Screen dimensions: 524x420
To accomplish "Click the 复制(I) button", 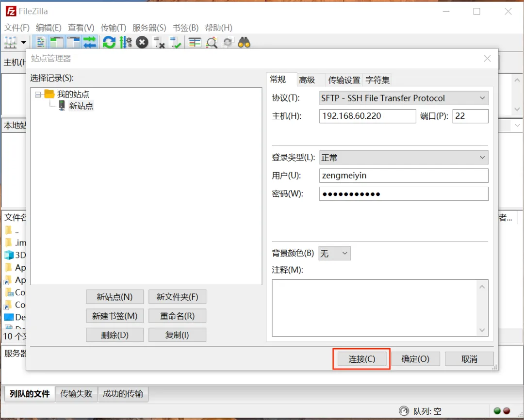I will click(x=177, y=335).
